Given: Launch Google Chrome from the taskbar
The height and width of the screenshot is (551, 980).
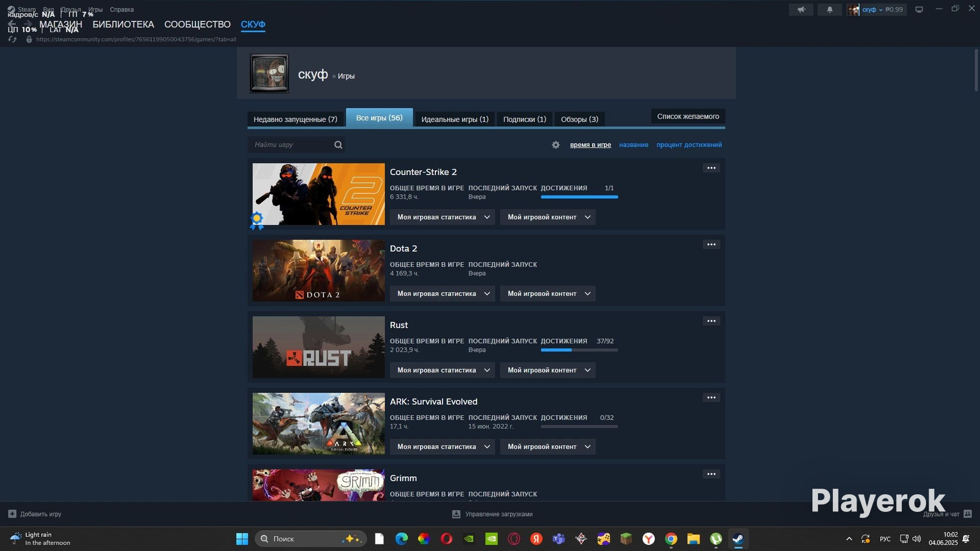Looking at the screenshot, I should [671, 539].
